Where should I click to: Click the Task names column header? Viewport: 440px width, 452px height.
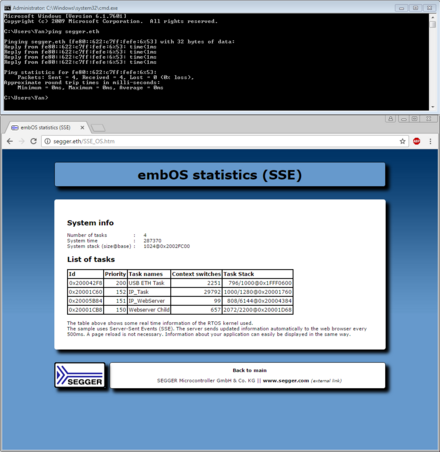click(149, 274)
